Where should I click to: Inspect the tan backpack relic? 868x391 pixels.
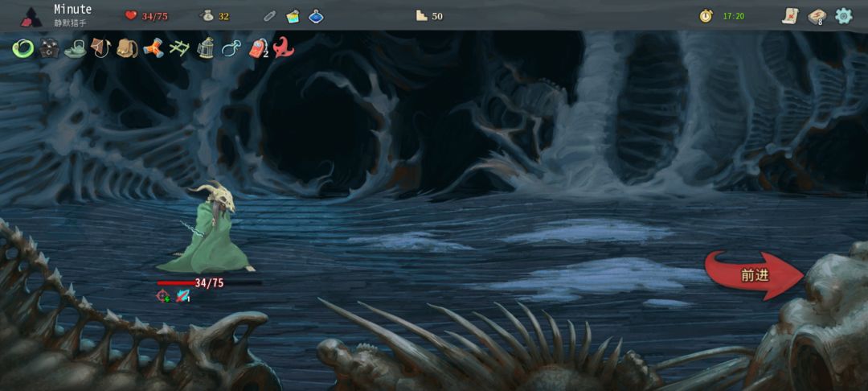(x=127, y=49)
